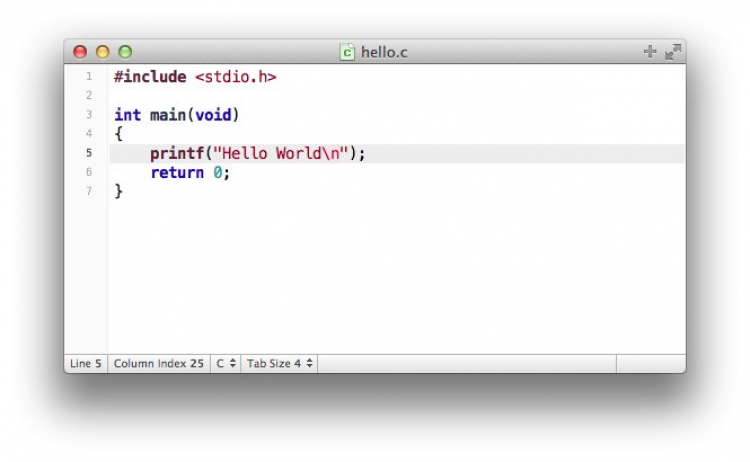Select the hello.c title text
Screen dimensions: 750x462
click(x=384, y=52)
